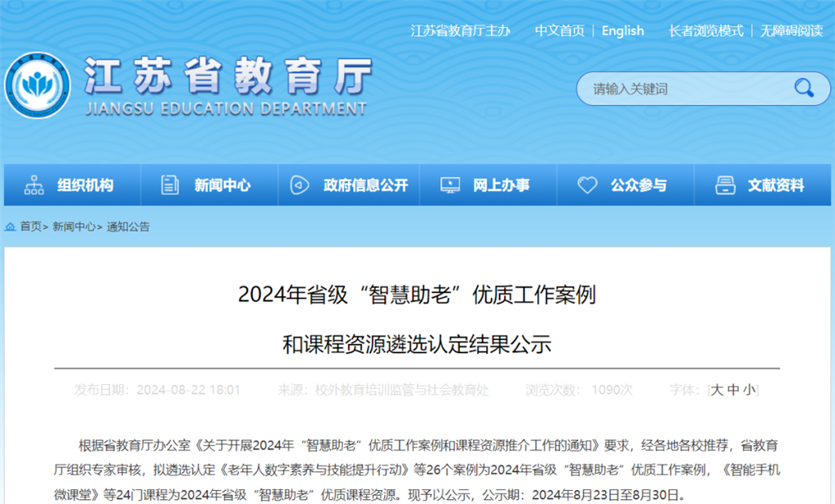Click the 首页 breadcrumb link

(31, 227)
